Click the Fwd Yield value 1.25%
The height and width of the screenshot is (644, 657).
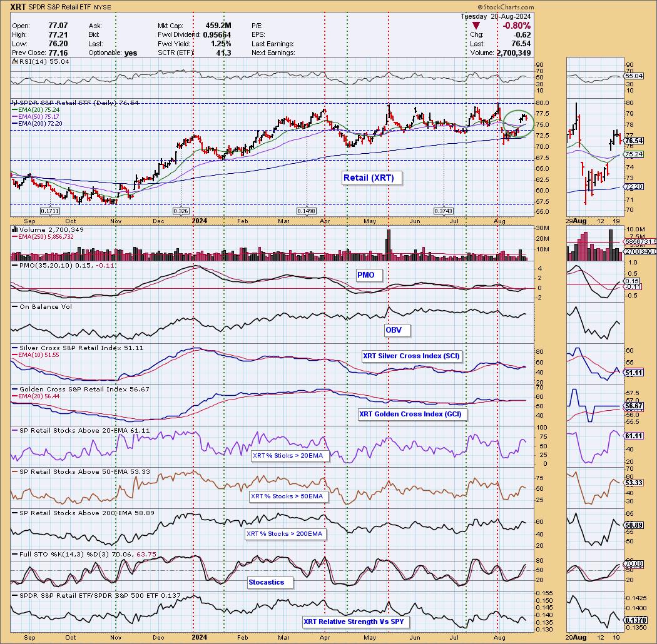pos(221,44)
